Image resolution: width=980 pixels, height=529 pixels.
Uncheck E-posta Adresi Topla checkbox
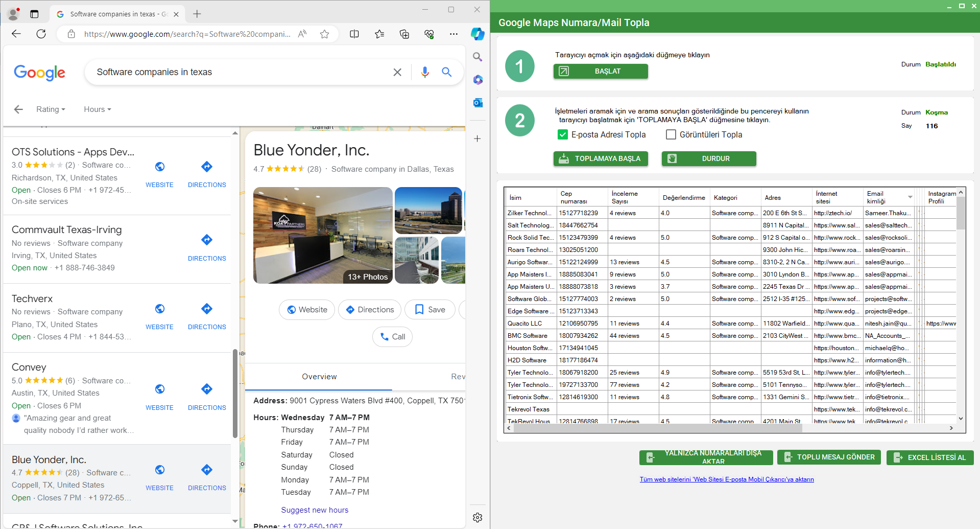[563, 134]
